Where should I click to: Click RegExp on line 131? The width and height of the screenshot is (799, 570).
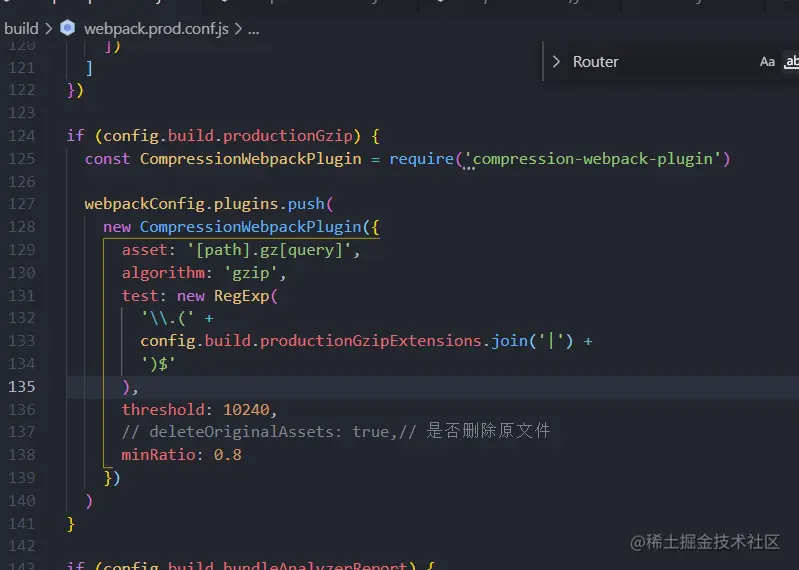pyautogui.click(x=242, y=296)
